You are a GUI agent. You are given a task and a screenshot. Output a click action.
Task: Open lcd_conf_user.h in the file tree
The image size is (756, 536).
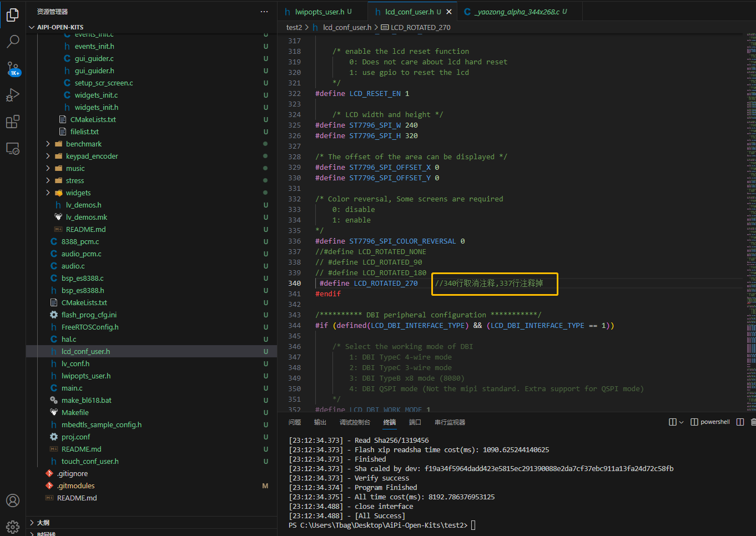[x=152, y=351]
